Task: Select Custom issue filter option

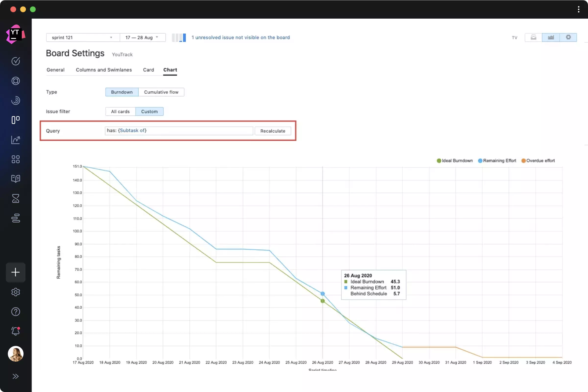Action: [150, 111]
